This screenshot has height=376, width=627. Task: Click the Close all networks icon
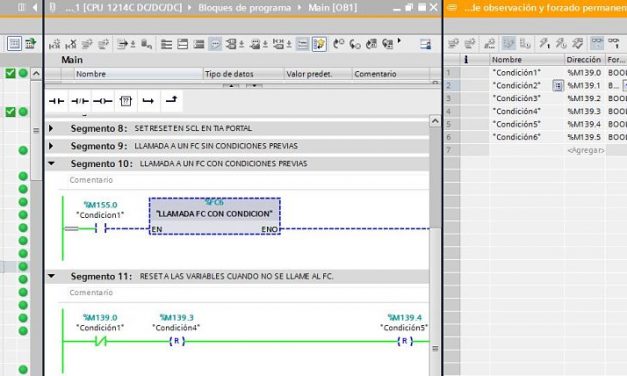(x=183, y=44)
